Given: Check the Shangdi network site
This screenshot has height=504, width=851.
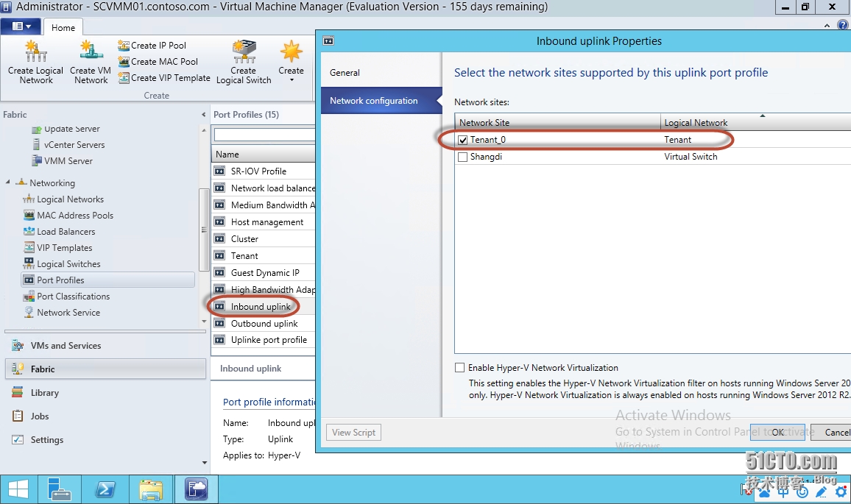Looking at the screenshot, I should [463, 157].
